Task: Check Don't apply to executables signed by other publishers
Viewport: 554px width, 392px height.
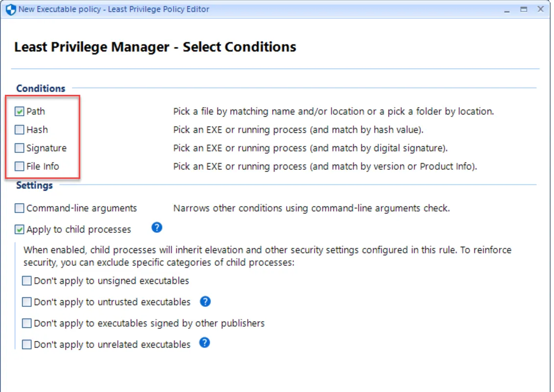Action: 27,323
